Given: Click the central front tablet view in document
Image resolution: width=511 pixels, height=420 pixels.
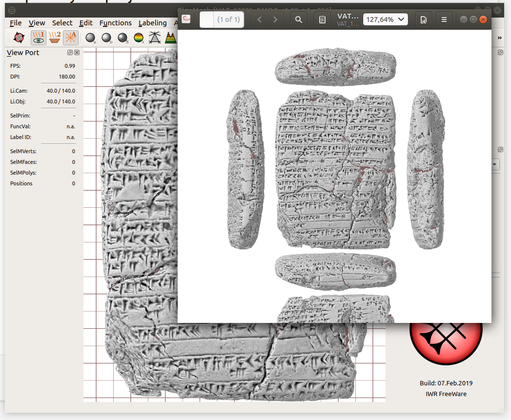Looking at the screenshot, I should click(x=336, y=169).
